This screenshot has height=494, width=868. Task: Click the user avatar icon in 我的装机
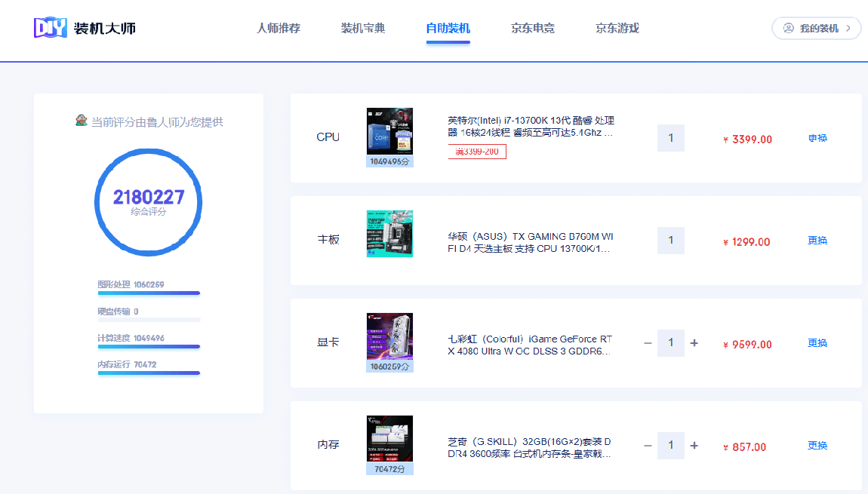pos(788,28)
